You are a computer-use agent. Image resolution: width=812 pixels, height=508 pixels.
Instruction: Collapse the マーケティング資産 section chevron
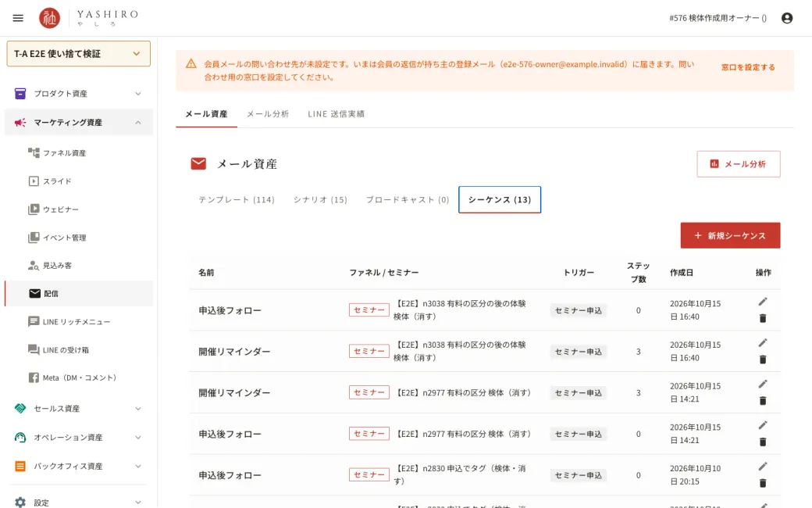[137, 123]
